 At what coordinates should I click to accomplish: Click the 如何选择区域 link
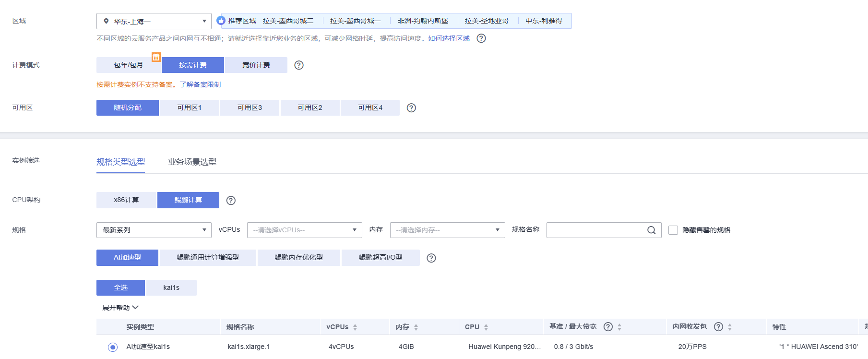[x=449, y=38]
